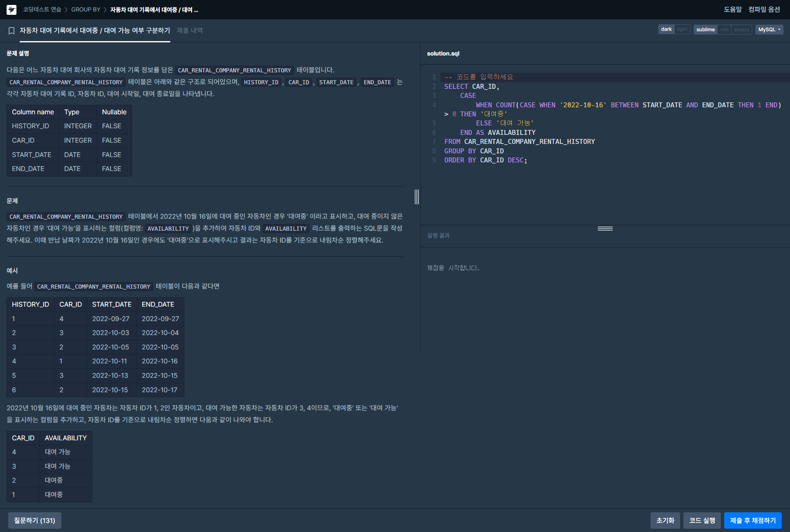Open 질문하기 (131) questions
The height and width of the screenshot is (532, 790).
(35, 520)
